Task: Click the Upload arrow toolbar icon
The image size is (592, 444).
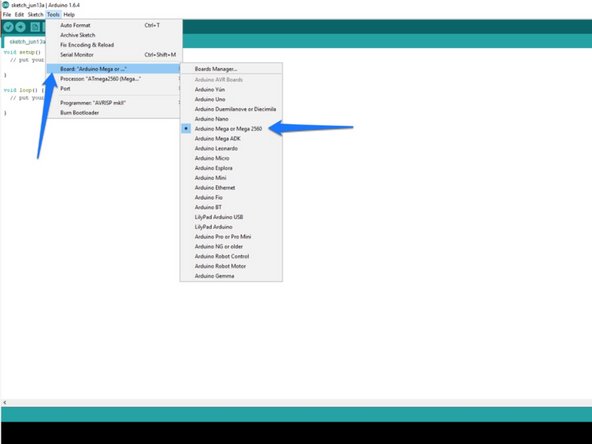Action: [x=20, y=27]
